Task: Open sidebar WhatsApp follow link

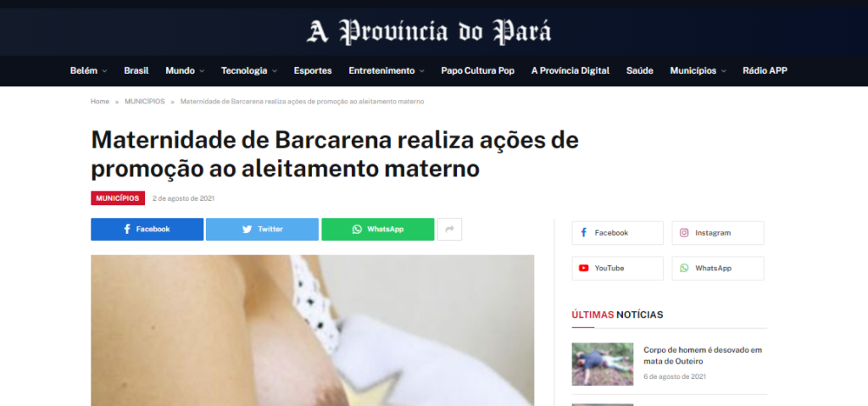Action: [718, 268]
